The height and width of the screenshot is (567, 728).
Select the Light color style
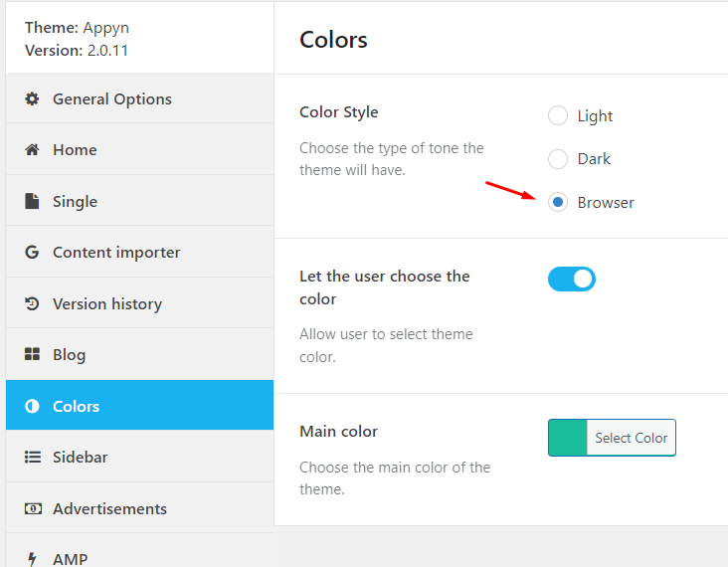pos(558,115)
